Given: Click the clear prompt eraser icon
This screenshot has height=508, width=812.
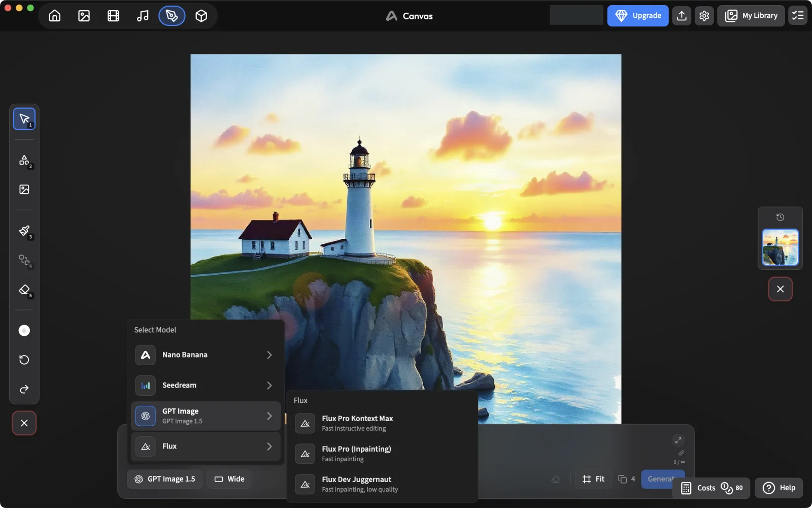Looking at the screenshot, I should [x=556, y=479].
